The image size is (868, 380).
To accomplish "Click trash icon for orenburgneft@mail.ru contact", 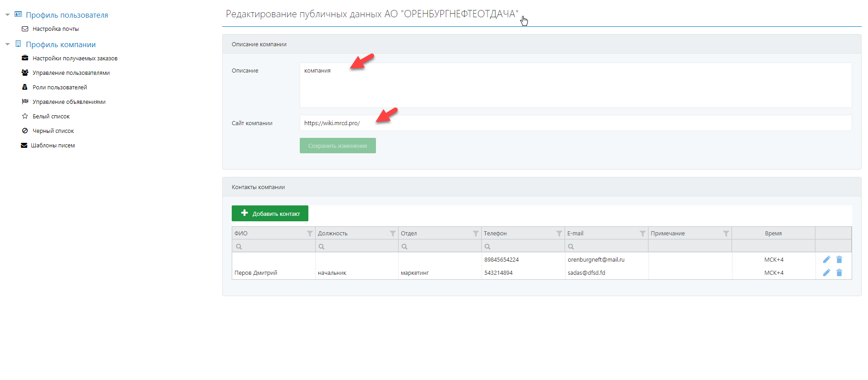I will (839, 260).
